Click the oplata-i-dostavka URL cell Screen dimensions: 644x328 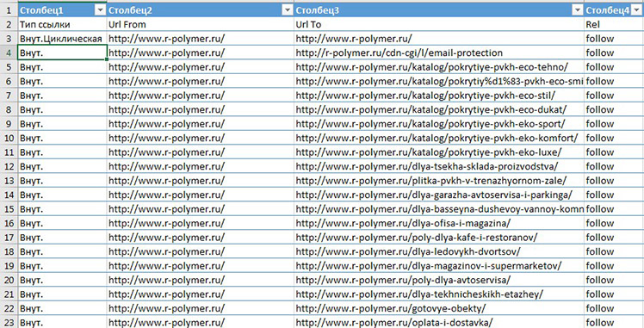439,322
